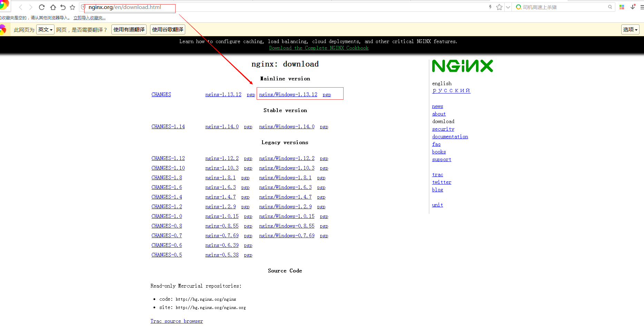Download nginx/Windows-1.12.2
Image resolution: width=644 pixels, height=329 pixels.
point(287,158)
